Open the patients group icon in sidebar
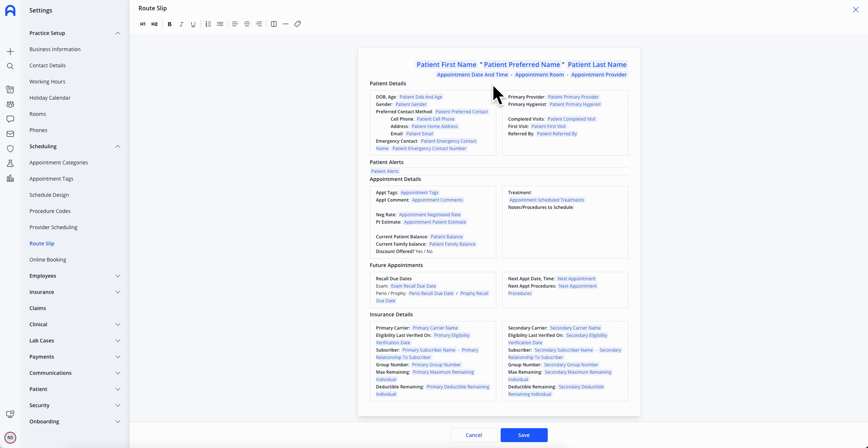Screen dimensions: 868x448 10,104
